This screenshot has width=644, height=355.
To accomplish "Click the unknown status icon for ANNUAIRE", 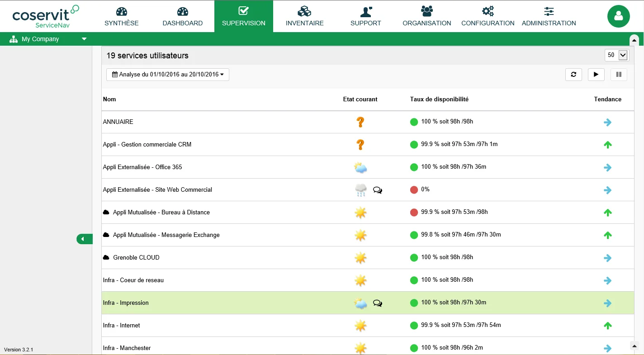I will coord(360,122).
